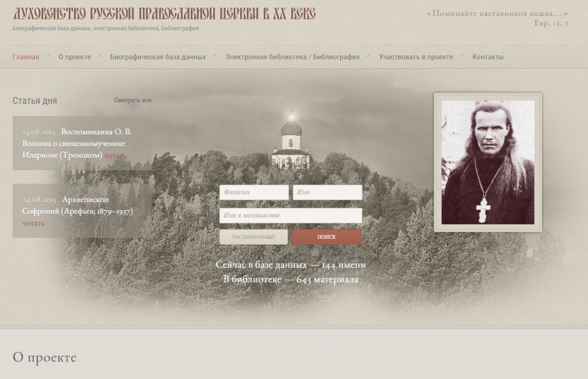
Task: Click the Смотреть все link
Action: (133, 101)
